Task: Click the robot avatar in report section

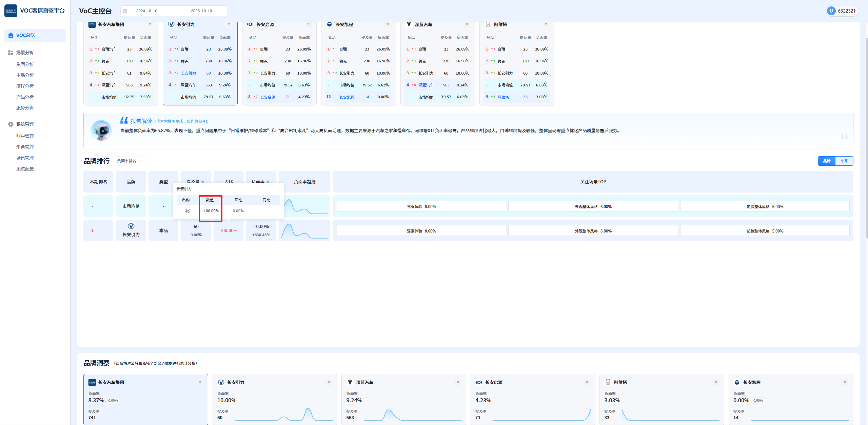Action: pyautogui.click(x=101, y=130)
